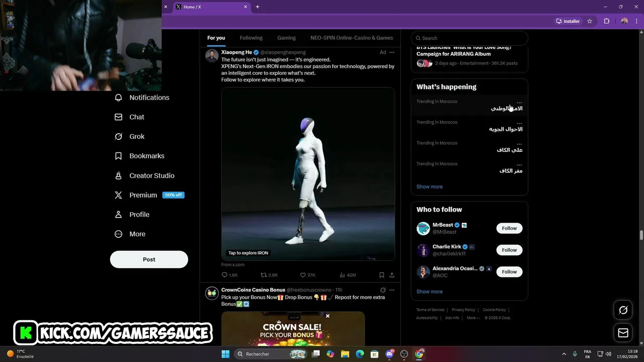Screen dimensions: 644x362
Task: Switch to the Following tab
Action: [x=251, y=38]
